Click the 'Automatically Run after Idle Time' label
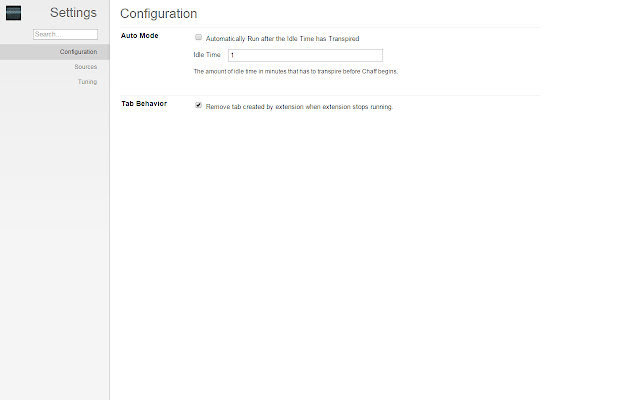This screenshot has height=400, width=640. click(x=282, y=39)
